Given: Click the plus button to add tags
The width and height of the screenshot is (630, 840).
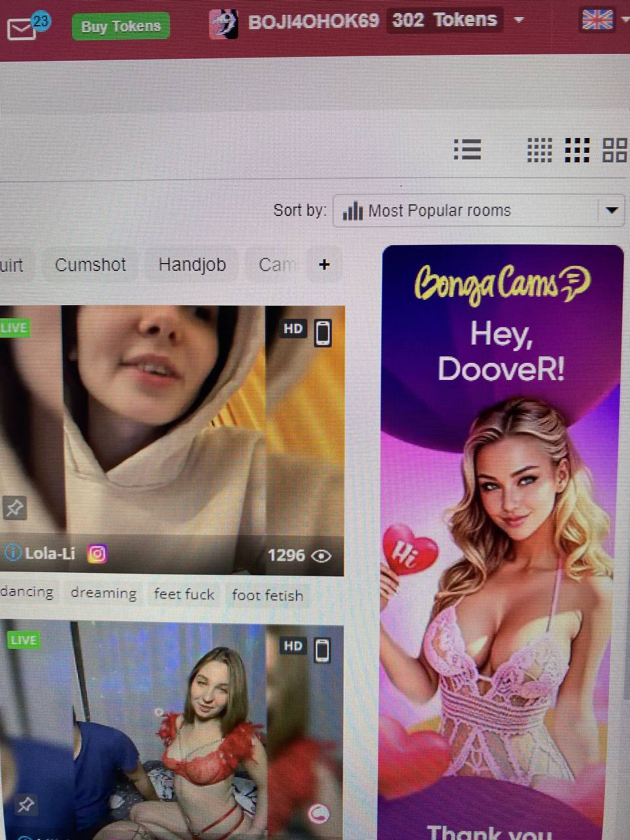Looking at the screenshot, I should pos(324,264).
